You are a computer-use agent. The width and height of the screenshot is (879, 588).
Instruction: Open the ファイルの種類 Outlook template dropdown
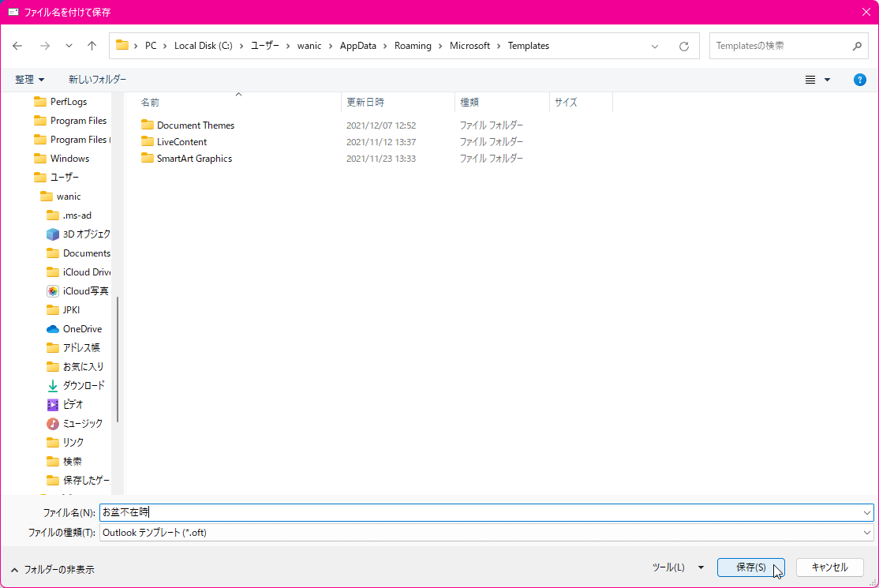coord(487,533)
